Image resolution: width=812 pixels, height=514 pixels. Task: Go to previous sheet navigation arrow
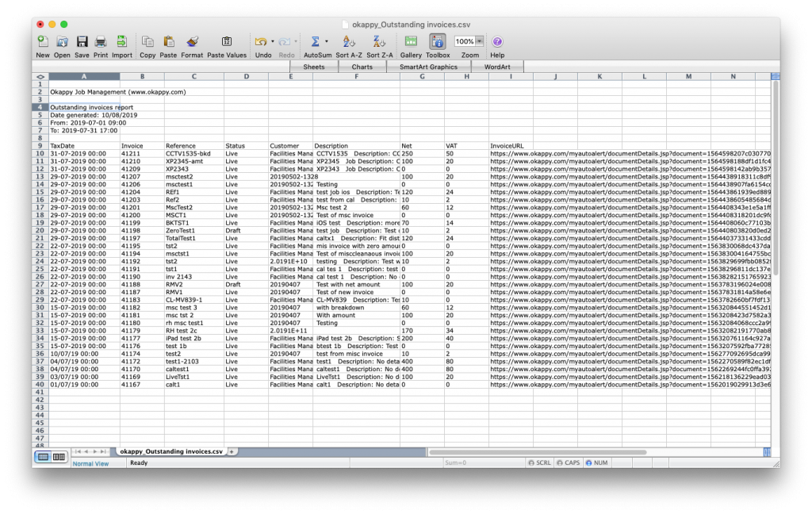(x=86, y=452)
